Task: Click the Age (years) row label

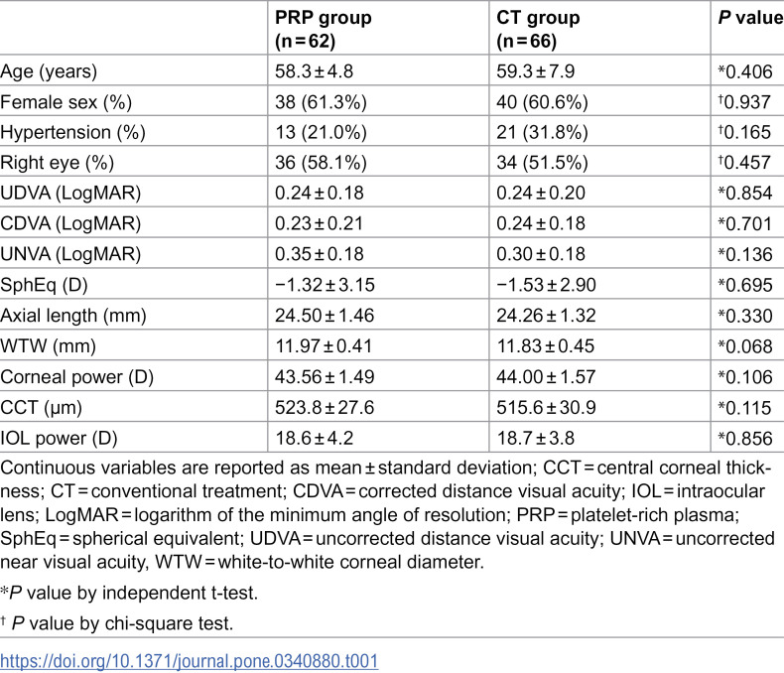Action: 49,71
